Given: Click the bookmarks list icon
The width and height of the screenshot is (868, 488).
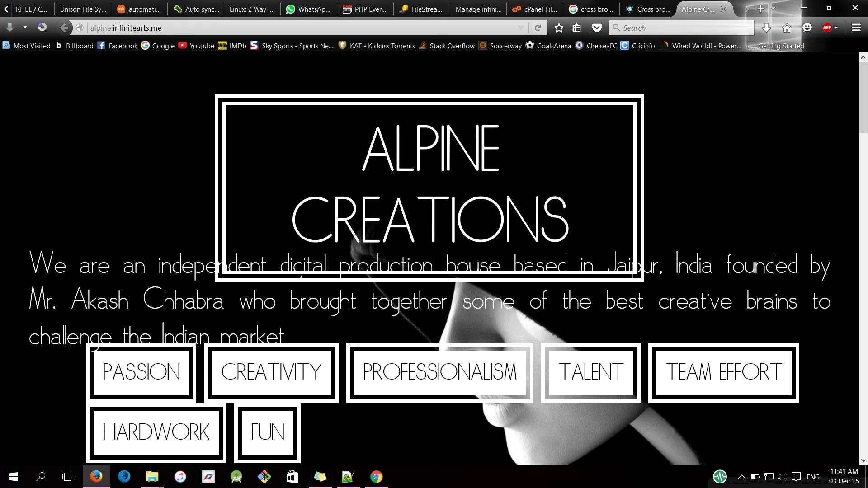Looking at the screenshot, I should click(577, 28).
